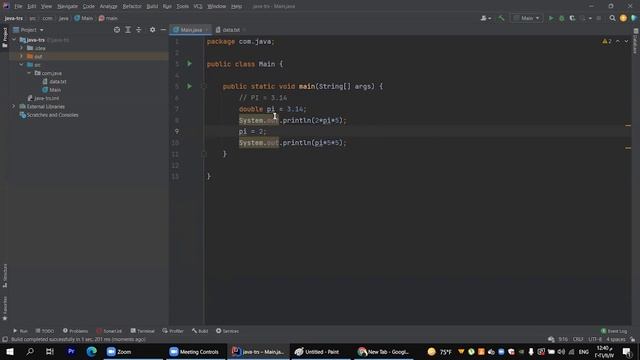
Task: Open the SonarLint tool window
Action: [109, 331]
